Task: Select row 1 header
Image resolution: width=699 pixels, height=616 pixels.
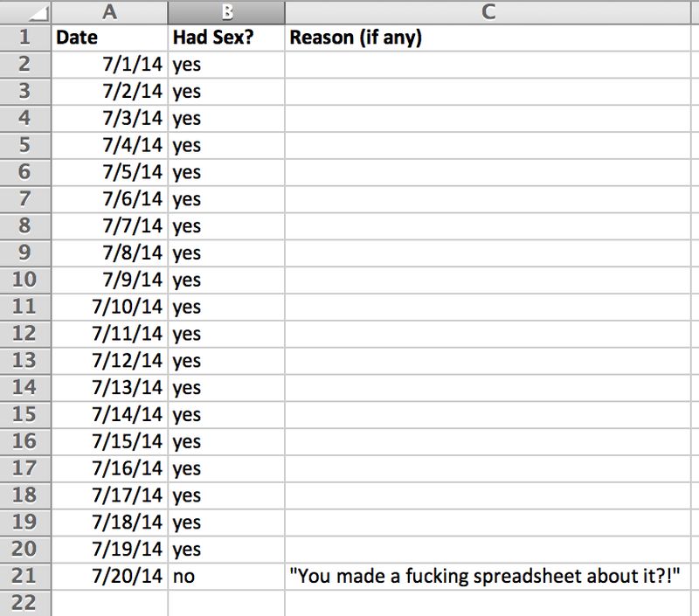Action: tap(25, 37)
